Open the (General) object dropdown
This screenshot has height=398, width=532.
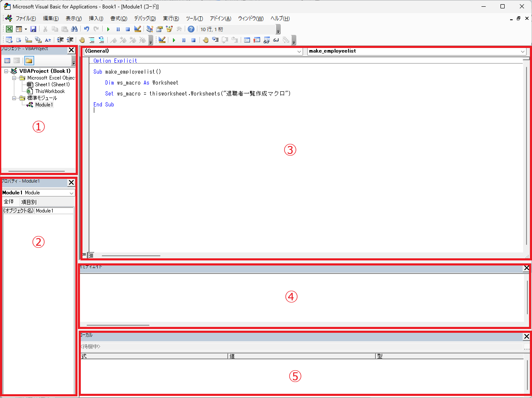(x=299, y=51)
